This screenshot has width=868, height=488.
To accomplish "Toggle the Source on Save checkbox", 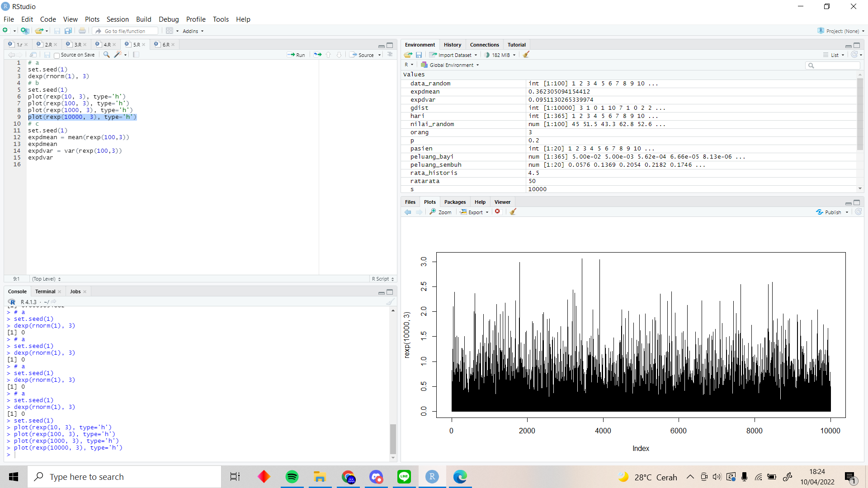I will coord(57,55).
